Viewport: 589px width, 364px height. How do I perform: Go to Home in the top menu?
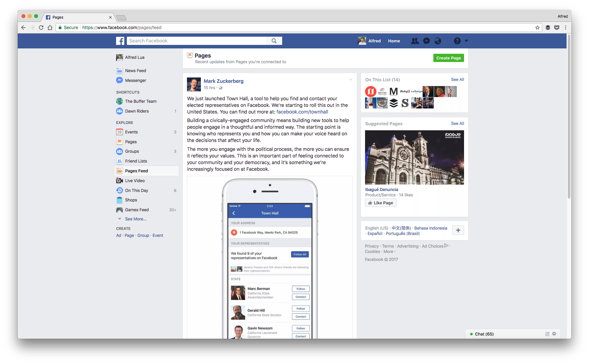click(394, 41)
